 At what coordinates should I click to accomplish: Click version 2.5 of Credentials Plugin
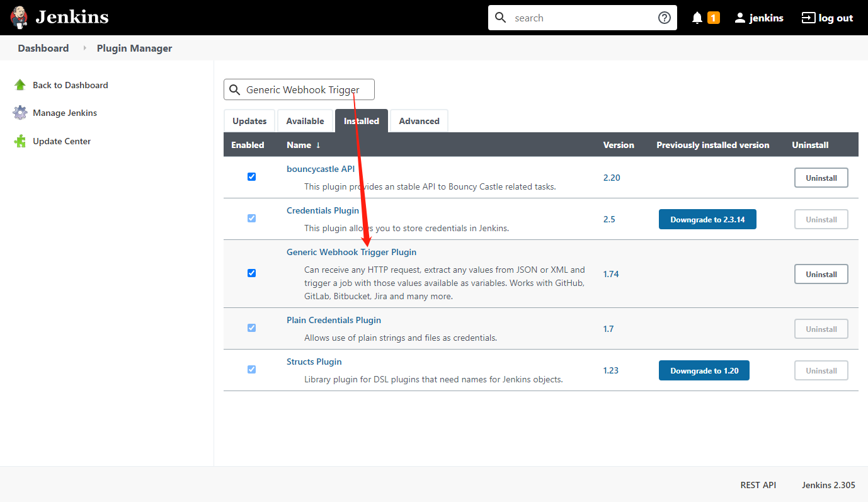[609, 219]
